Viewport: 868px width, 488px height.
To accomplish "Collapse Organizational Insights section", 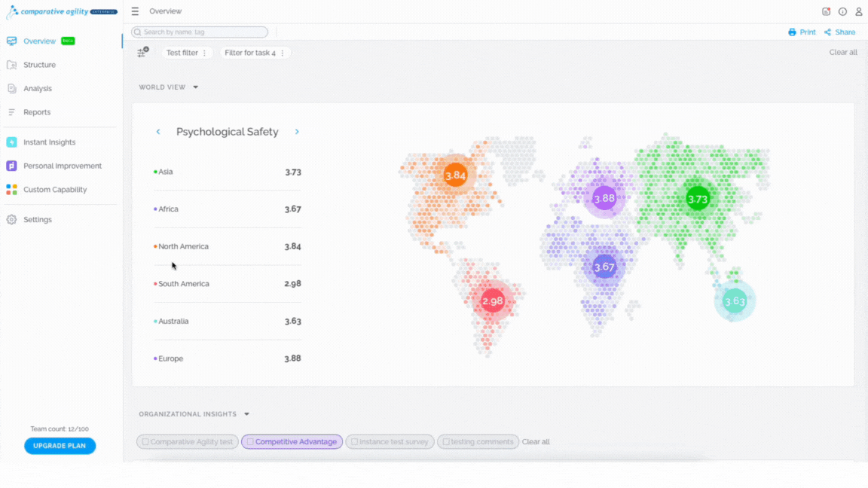I will point(247,414).
